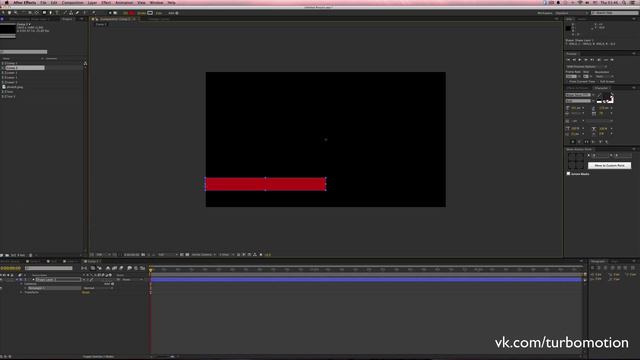The width and height of the screenshot is (640, 360).
Task: Open the 1 View layout dropdown
Action: tap(226, 255)
